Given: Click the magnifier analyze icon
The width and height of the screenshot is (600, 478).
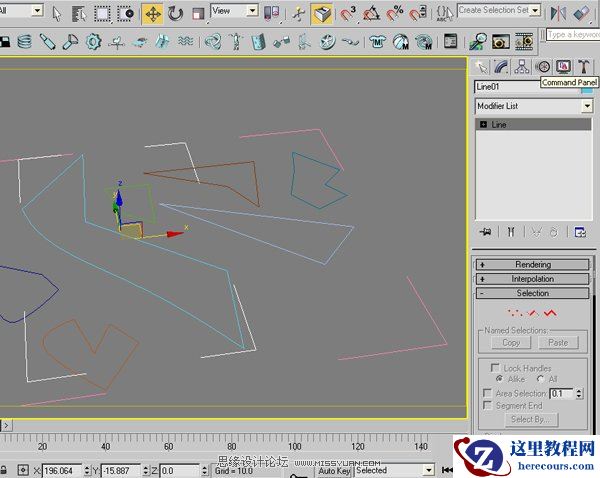Looking at the screenshot, I should [x=478, y=42].
